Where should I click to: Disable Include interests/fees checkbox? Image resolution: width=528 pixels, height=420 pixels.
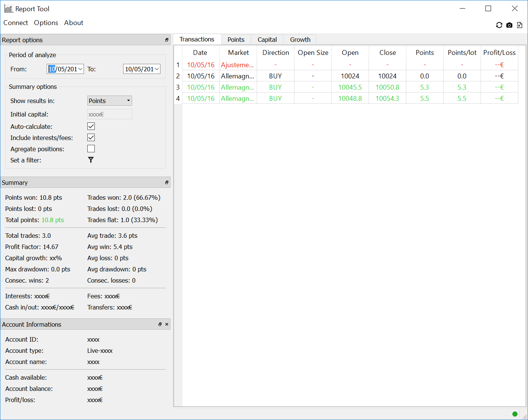tap(91, 137)
